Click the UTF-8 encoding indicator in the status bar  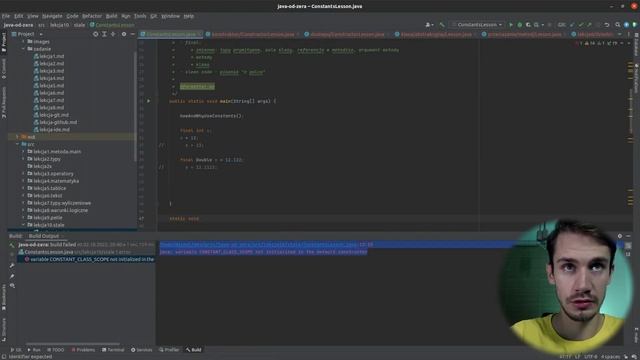[590, 356]
